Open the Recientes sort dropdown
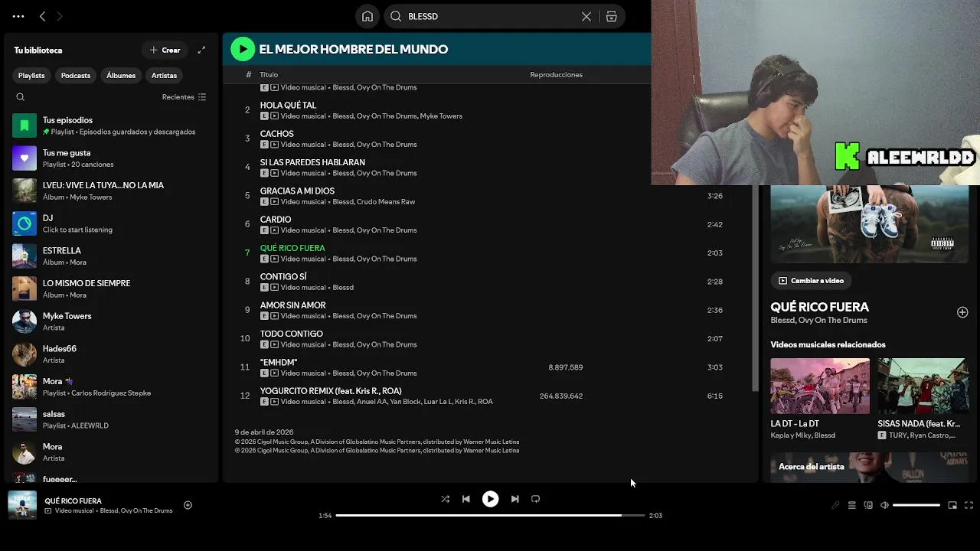The image size is (980, 551). click(184, 97)
